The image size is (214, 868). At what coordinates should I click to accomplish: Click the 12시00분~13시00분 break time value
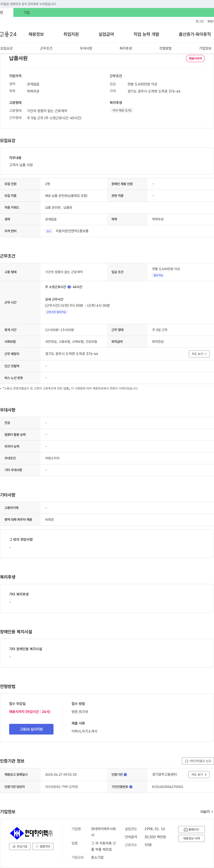click(x=60, y=330)
